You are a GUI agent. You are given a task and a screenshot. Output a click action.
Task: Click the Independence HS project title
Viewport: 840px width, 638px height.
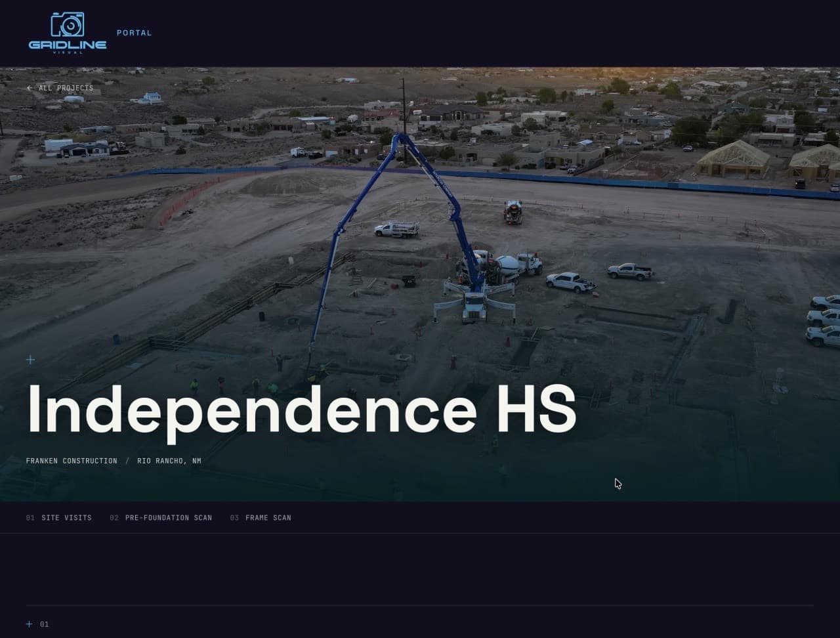coord(302,410)
